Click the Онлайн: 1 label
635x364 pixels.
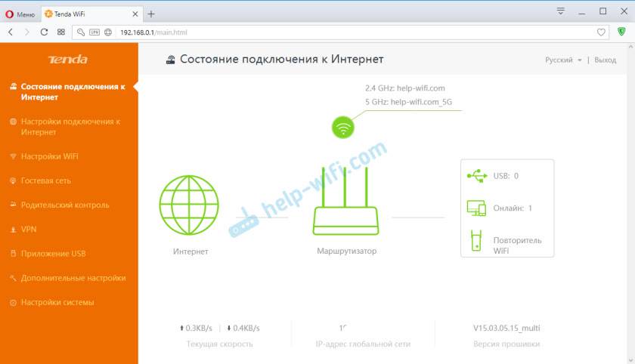[x=513, y=208]
